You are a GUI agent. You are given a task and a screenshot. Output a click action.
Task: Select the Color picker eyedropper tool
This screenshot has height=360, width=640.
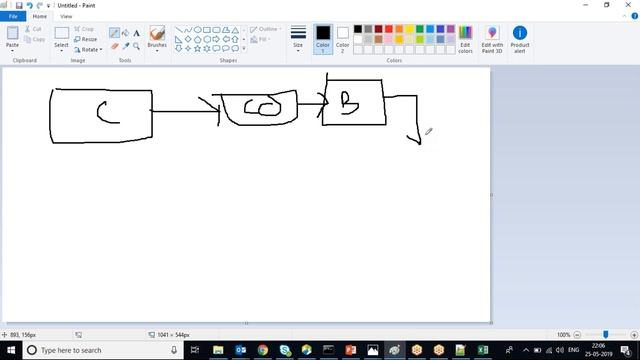click(125, 46)
